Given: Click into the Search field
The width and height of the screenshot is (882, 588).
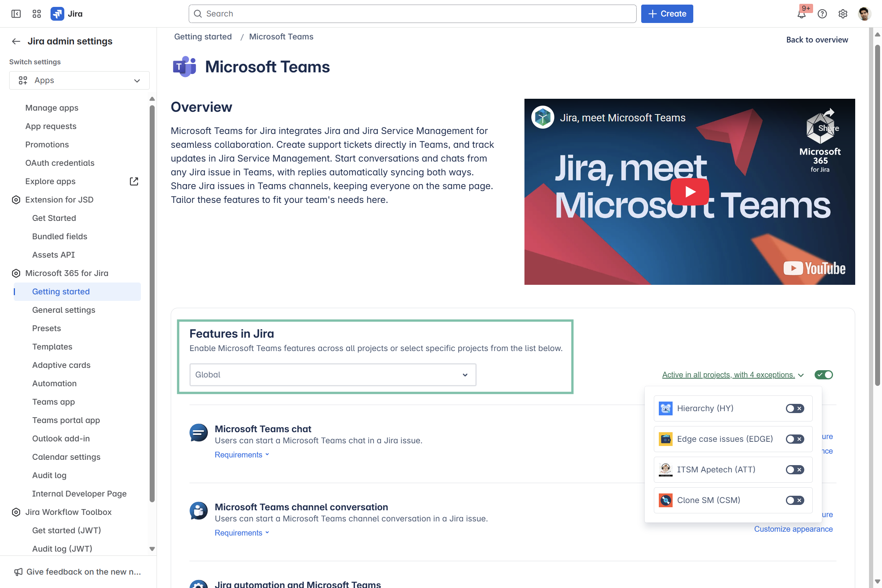Looking at the screenshot, I should 412,14.
